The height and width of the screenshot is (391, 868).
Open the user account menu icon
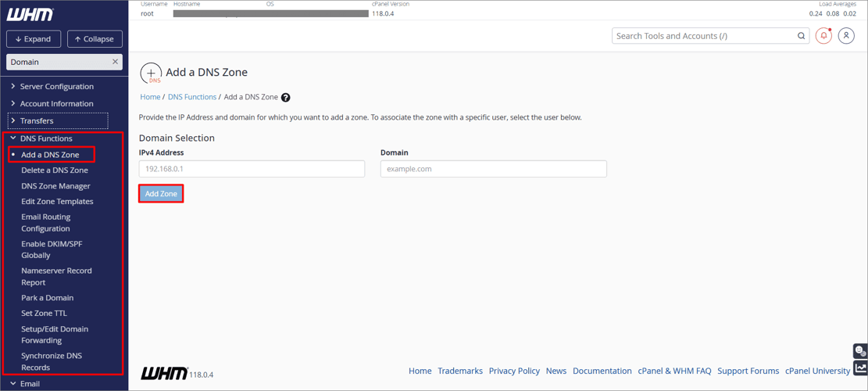846,36
